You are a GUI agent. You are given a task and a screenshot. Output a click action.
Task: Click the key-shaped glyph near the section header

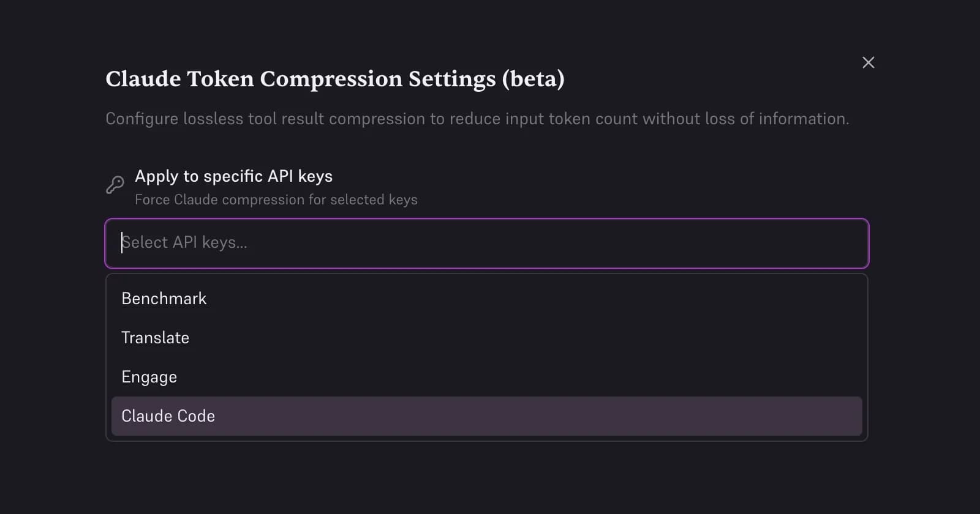[114, 186]
